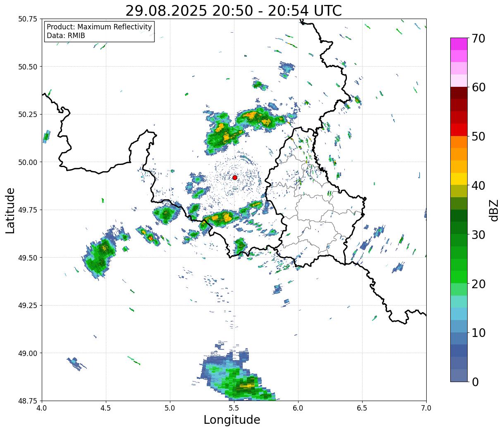The image size is (504, 430).
Task: Pick the dark maroon swatch just below 60
Action: [459, 93]
